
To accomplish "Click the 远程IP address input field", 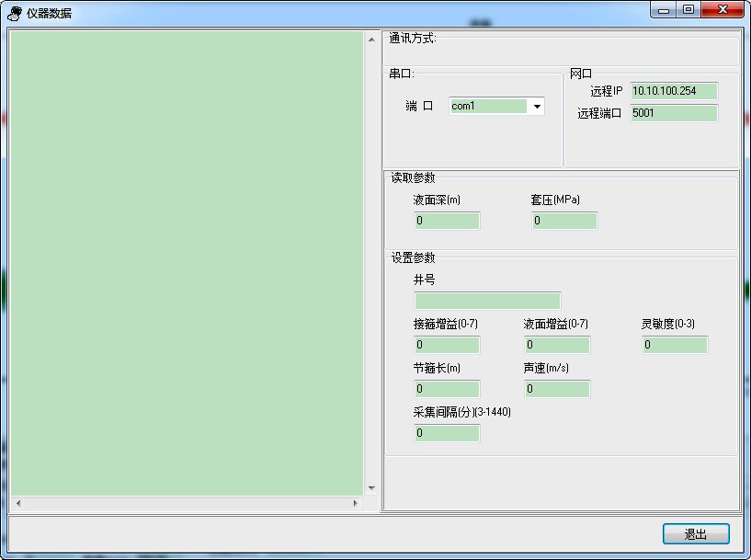I will tap(673, 91).
